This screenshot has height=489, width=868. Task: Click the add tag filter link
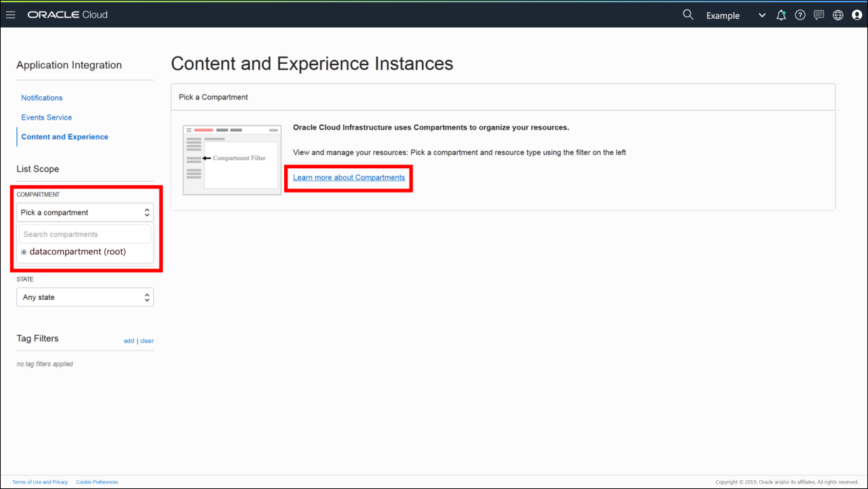click(129, 341)
